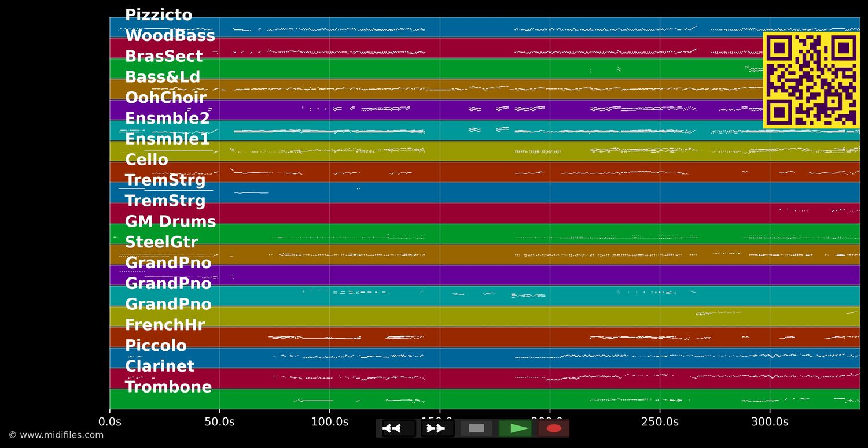Click the 300.0s timeline mark
868x448 pixels.
(770, 421)
